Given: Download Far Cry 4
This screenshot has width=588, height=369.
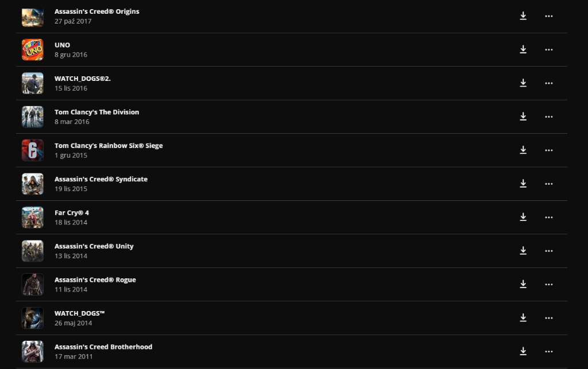Looking at the screenshot, I should pyautogui.click(x=523, y=217).
